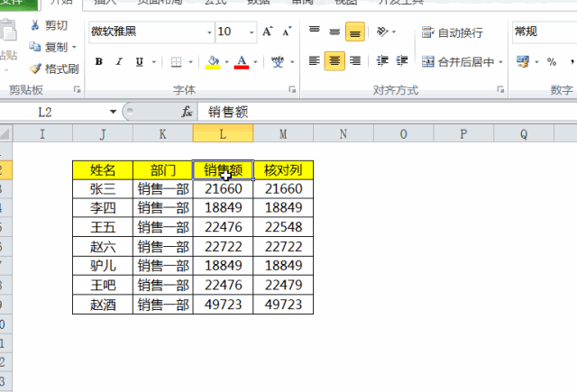This screenshot has height=392, width=577.
Task: Click cell with value 22548
Action: tap(283, 227)
